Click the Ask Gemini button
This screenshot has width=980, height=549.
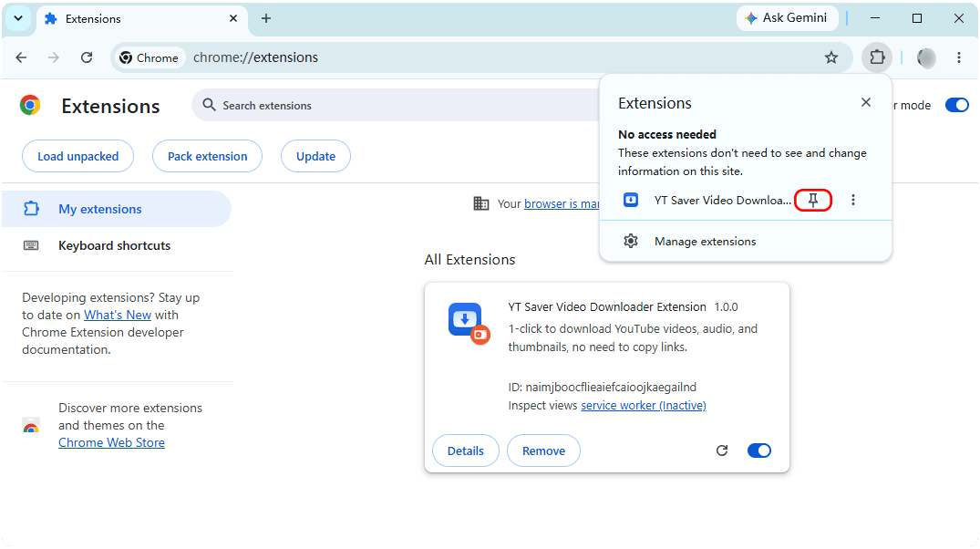click(x=787, y=18)
